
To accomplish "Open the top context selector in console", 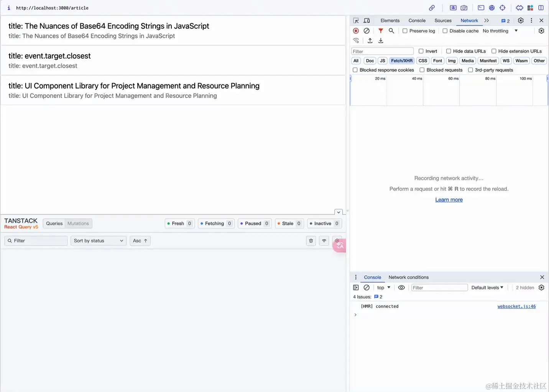I will tap(384, 288).
